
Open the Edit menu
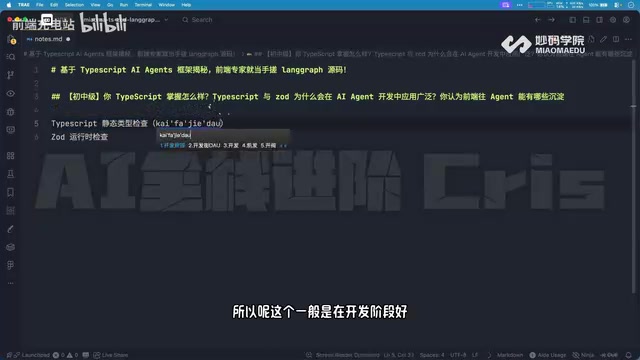tap(54, 5)
